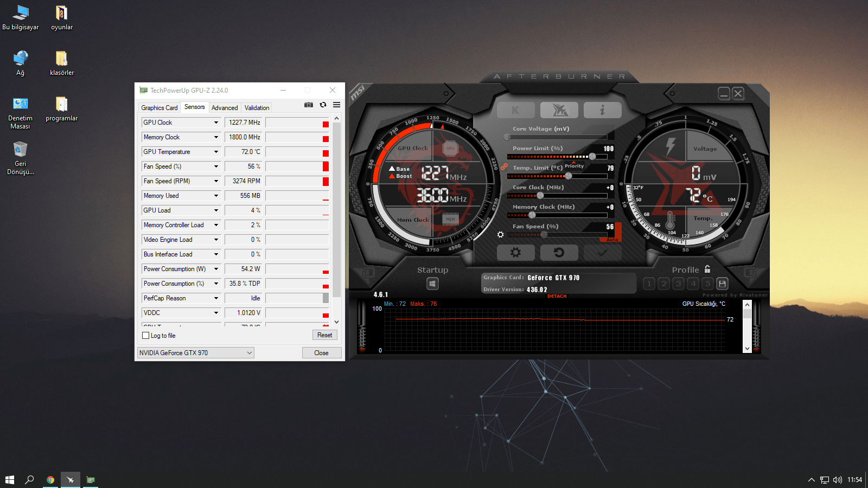This screenshot has width=868, height=488.
Task: Toggle fan speed Auto mode
Action: coord(612,240)
